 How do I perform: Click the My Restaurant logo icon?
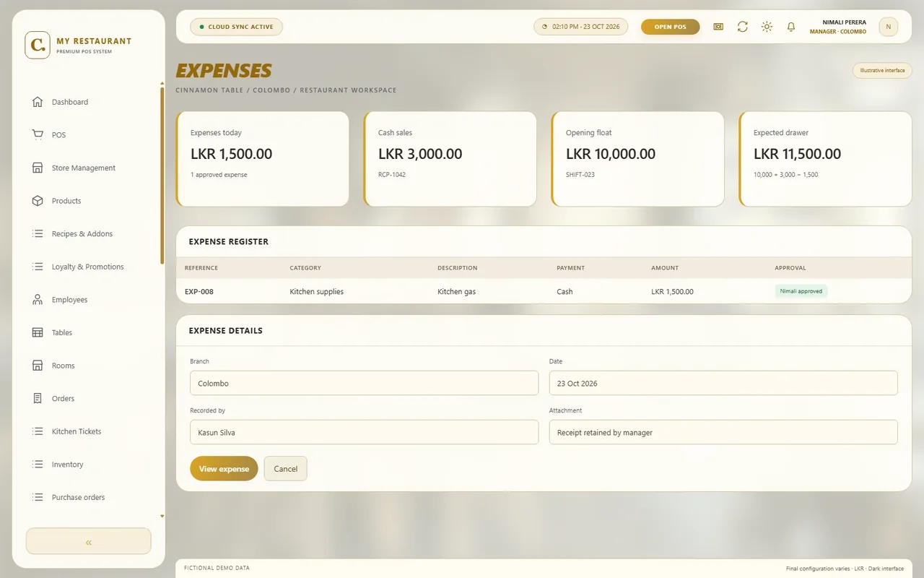tap(38, 45)
